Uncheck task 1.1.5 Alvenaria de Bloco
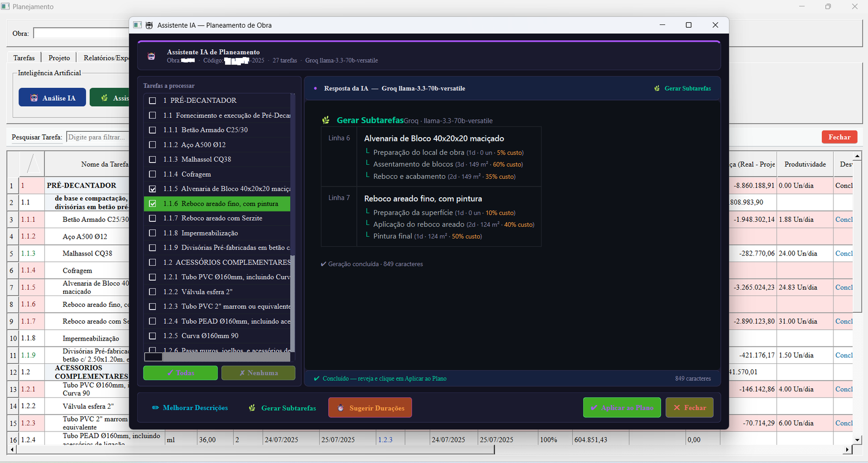The image size is (868, 463). coord(152,189)
